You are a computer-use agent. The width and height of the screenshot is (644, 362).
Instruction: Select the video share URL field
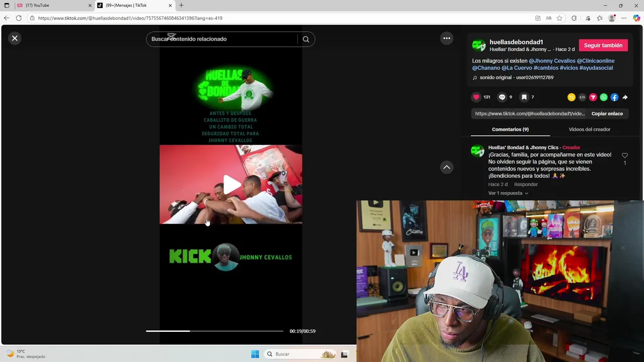point(530,114)
